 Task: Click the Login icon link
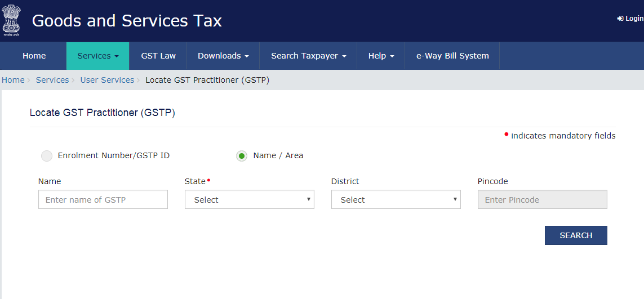(x=630, y=19)
